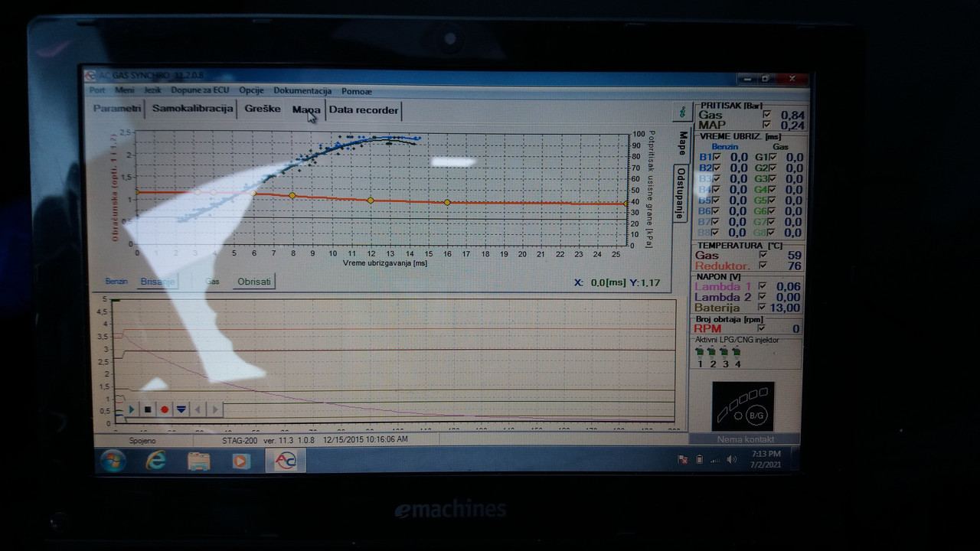The width and height of the screenshot is (980, 551).
Task: Select the multiplier point at chart right edge
Action: [x=626, y=204]
